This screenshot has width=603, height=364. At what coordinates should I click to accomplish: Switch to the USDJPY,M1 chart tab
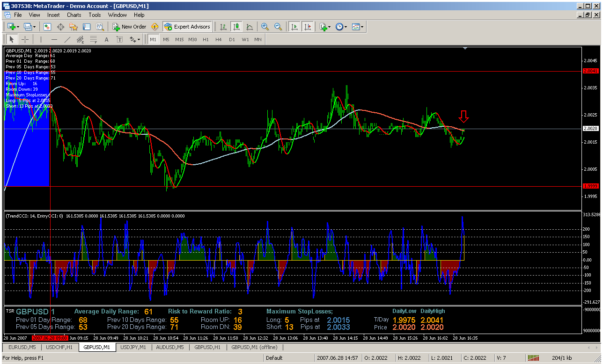coord(133,347)
